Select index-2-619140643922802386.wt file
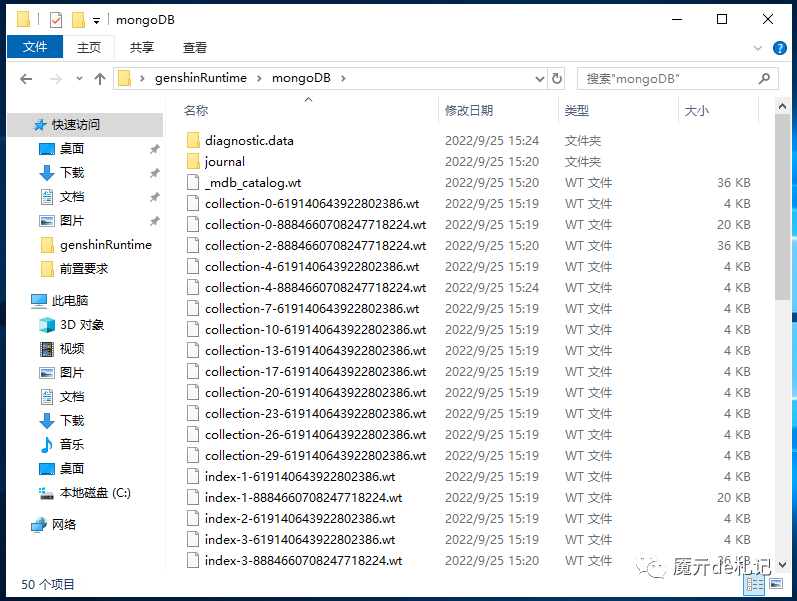 pos(300,519)
